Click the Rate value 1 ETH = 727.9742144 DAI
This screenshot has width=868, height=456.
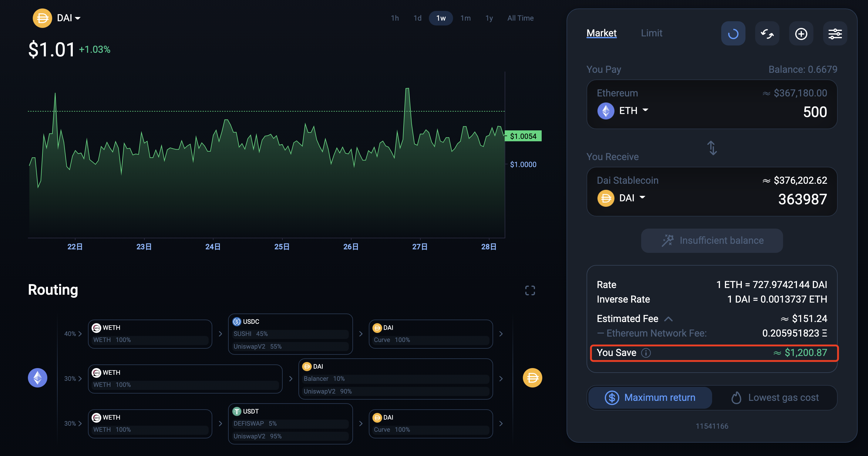click(x=771, y=285)
